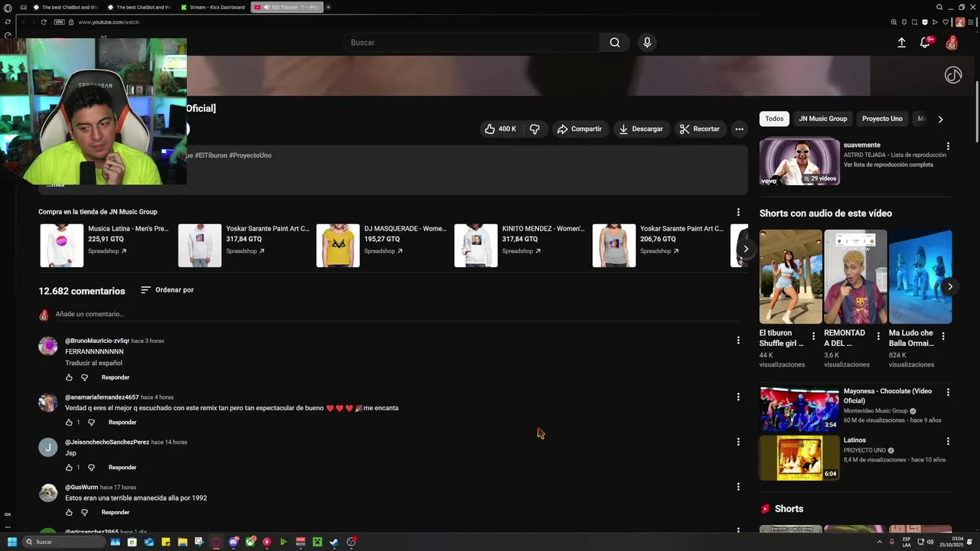
Task: Reply to anamariafernandez4657's comment
Action: 122,422
